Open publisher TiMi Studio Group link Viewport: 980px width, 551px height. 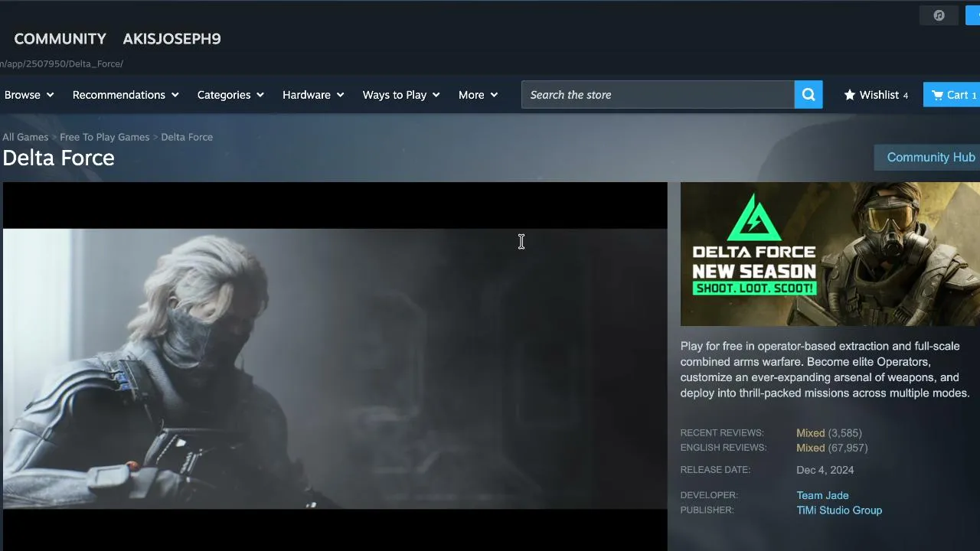pos(839,510)
